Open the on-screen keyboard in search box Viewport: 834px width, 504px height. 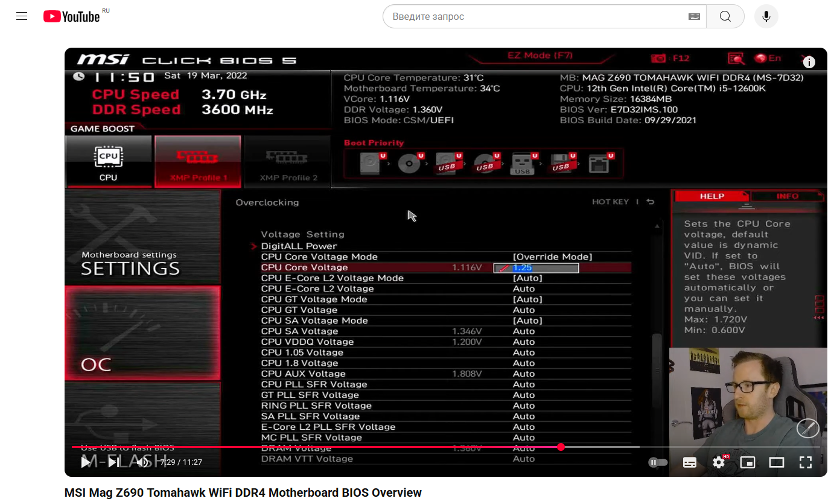coord(694,16)
